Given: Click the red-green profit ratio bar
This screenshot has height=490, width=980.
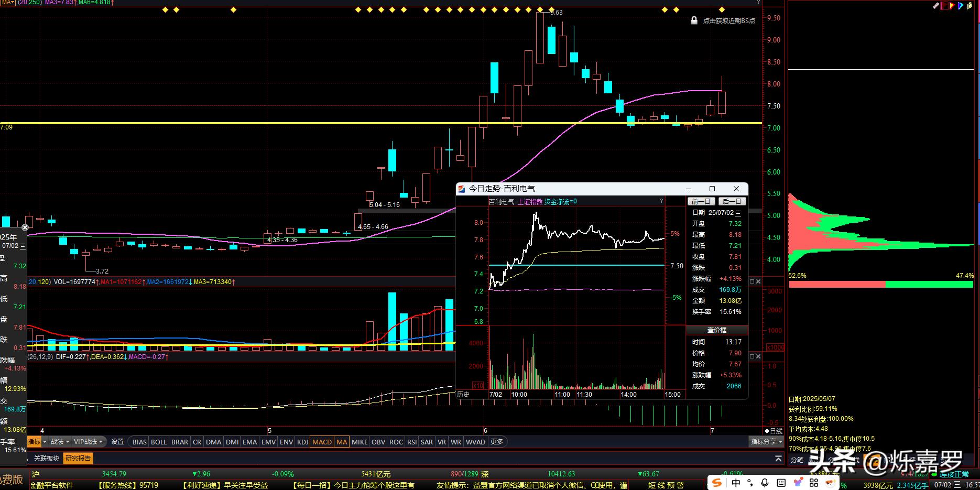Looking at the screenshot, I should tap(881, 285).
